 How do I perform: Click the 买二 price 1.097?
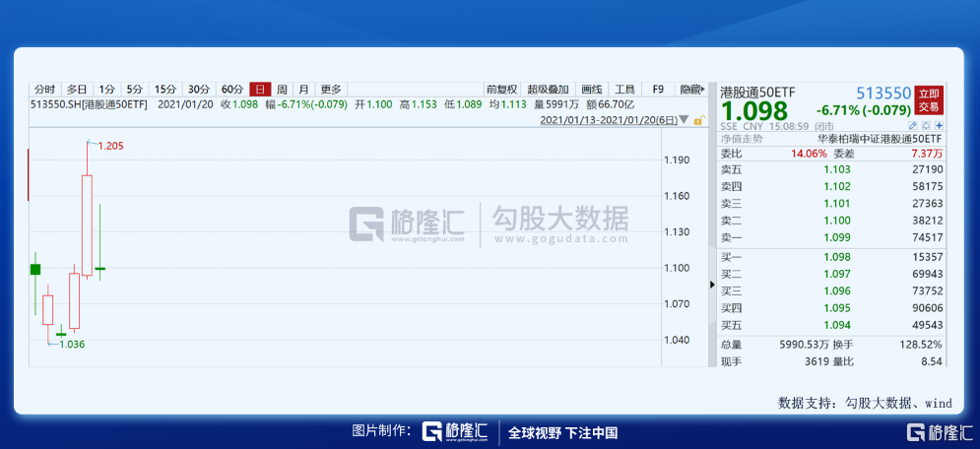click(837, 274)
